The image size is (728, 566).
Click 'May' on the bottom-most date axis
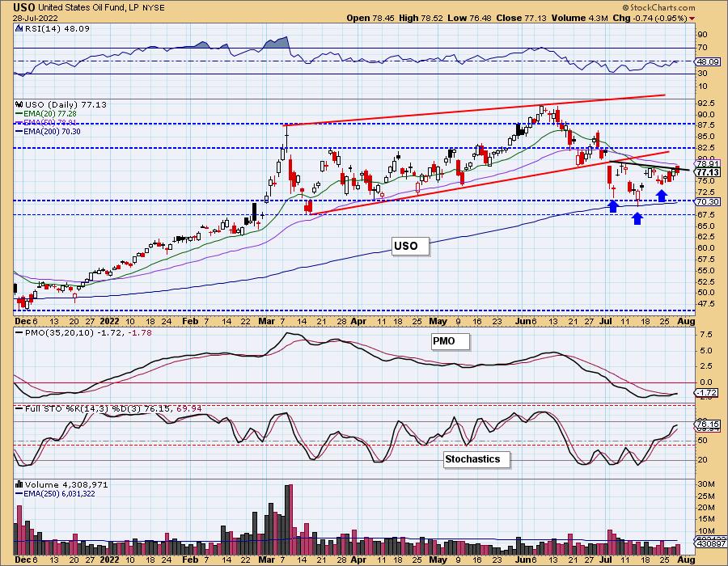click(x=438, y=560)
